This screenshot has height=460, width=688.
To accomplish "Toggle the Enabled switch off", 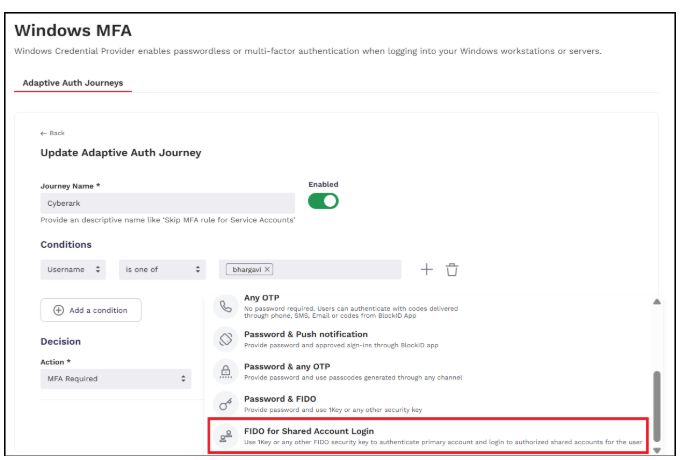I will click(x=323, y=201).
